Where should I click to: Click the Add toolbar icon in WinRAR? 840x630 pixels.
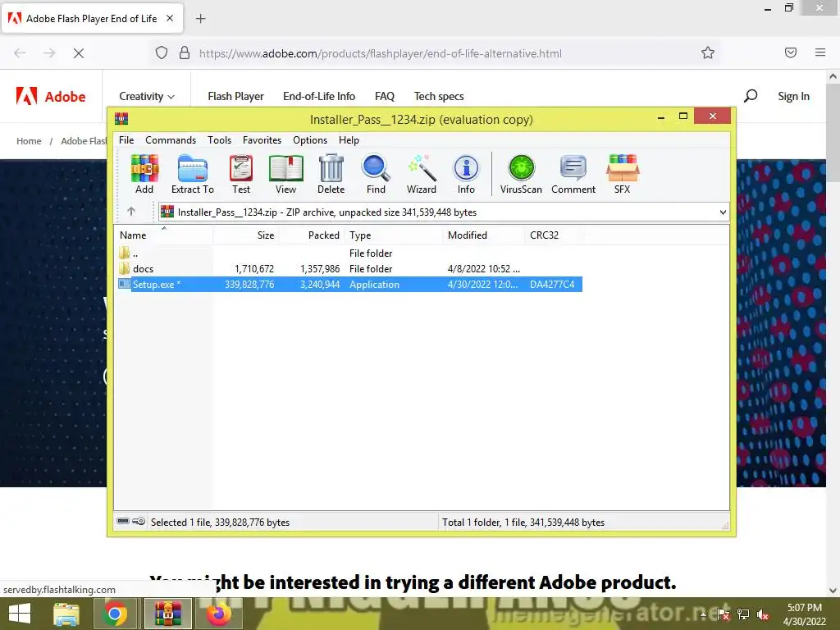click(144, 174)
